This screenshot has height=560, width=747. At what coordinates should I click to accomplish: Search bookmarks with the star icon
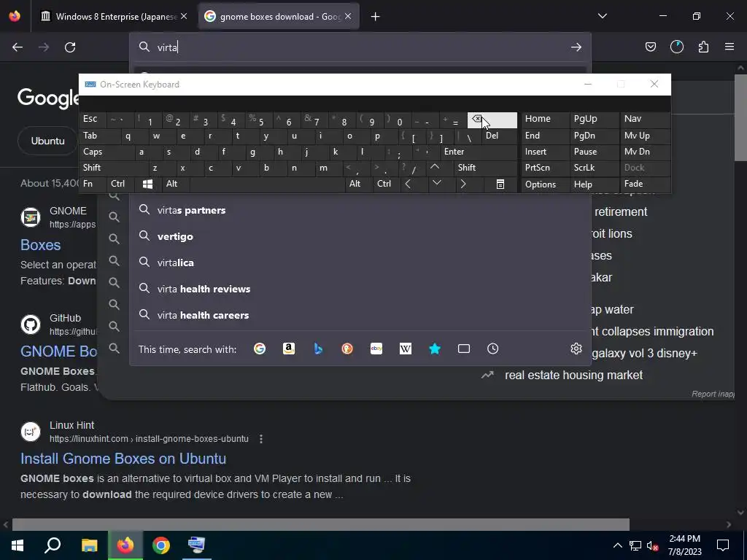coord(435,349)
